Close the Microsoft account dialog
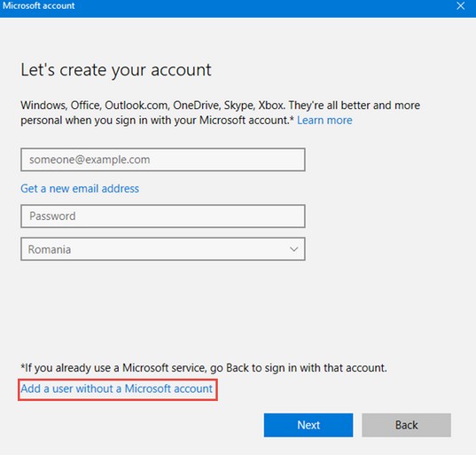This screenshot has height=455, width=476. (460, 6)
